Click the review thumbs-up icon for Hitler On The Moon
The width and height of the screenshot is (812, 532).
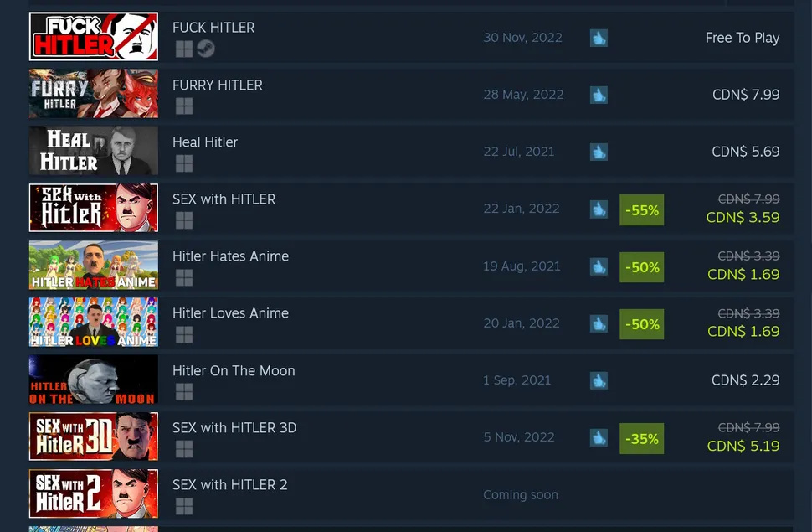click(x=599, y=380)
